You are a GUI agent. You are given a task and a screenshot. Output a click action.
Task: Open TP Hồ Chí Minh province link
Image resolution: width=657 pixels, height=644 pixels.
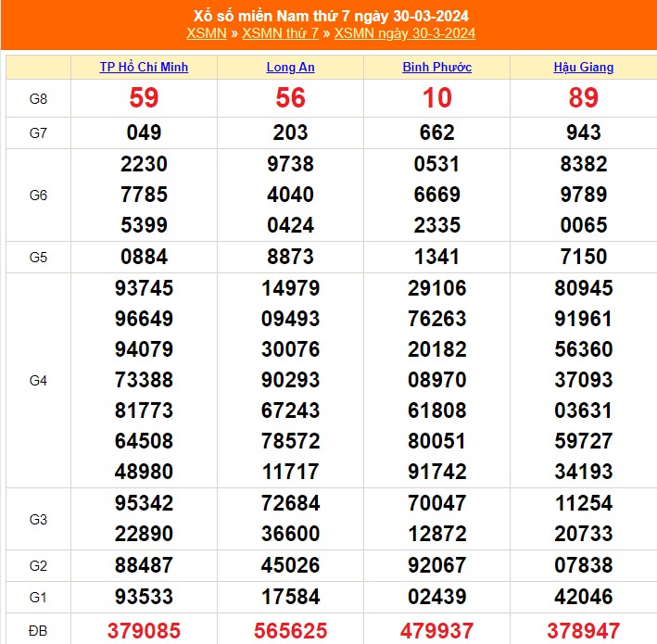tap(144, 67)
